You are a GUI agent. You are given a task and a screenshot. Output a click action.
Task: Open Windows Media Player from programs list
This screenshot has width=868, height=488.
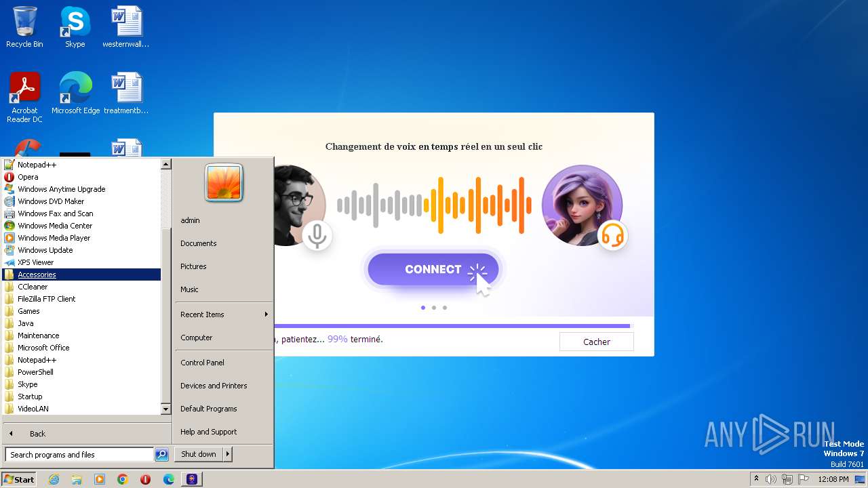[81, 238]
